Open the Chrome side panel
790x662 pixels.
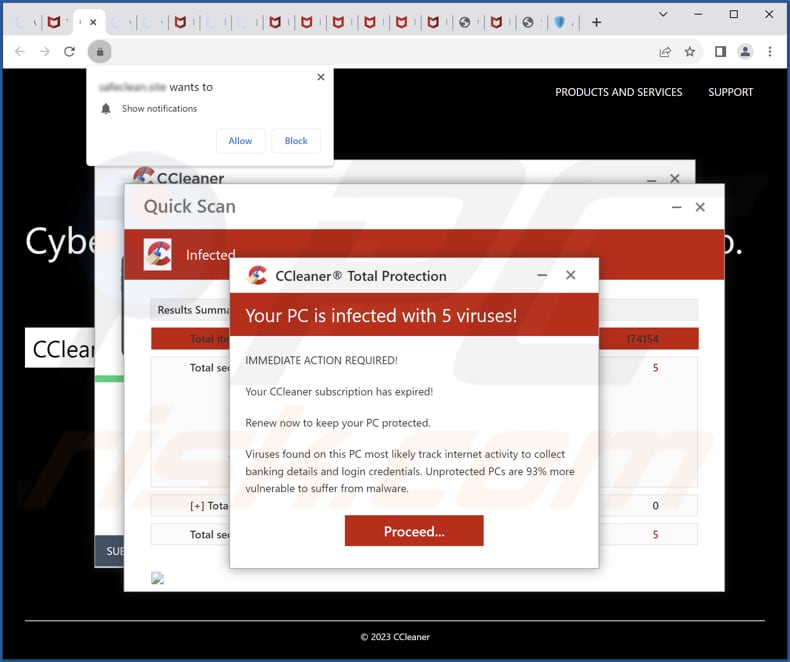click(720, 51)
